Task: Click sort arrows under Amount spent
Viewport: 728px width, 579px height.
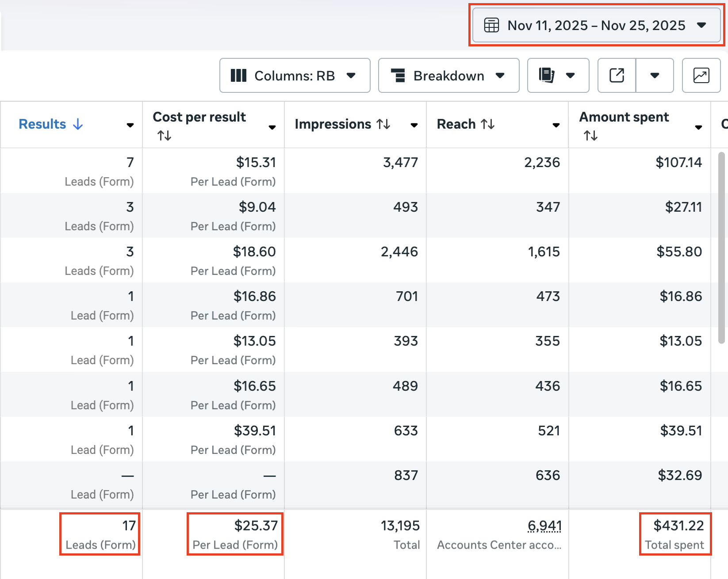Action: 591,136
